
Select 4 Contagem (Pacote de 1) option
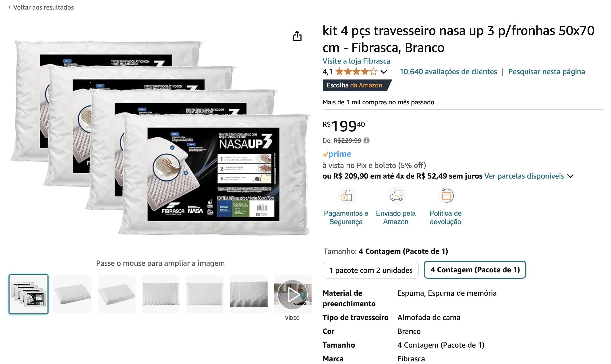[x=475, y=270]
